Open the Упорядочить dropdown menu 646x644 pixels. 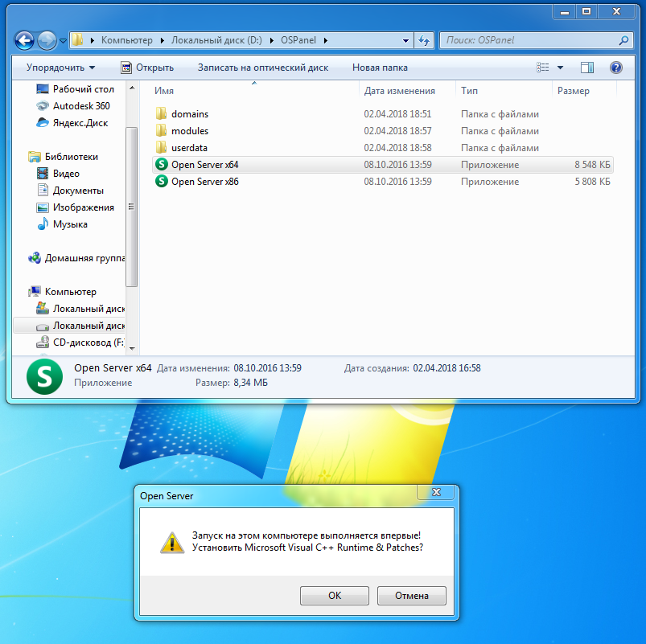tap(60, 68)
